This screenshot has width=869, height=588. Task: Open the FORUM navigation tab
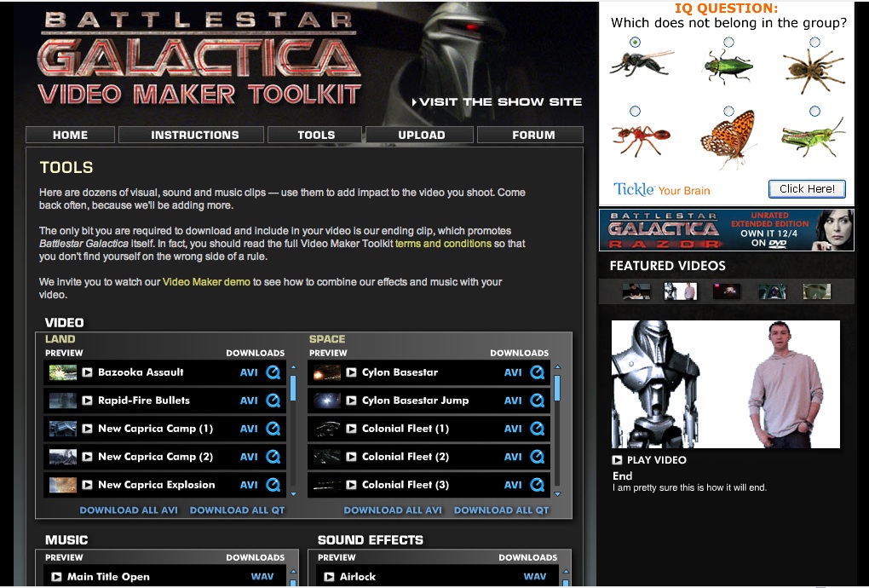531,135
